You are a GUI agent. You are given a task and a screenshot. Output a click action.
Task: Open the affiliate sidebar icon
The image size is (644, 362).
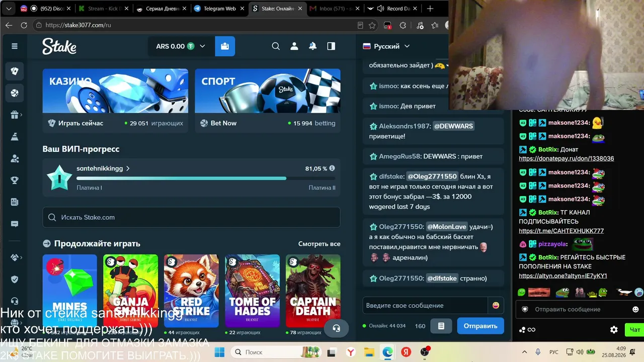[15, 158]
